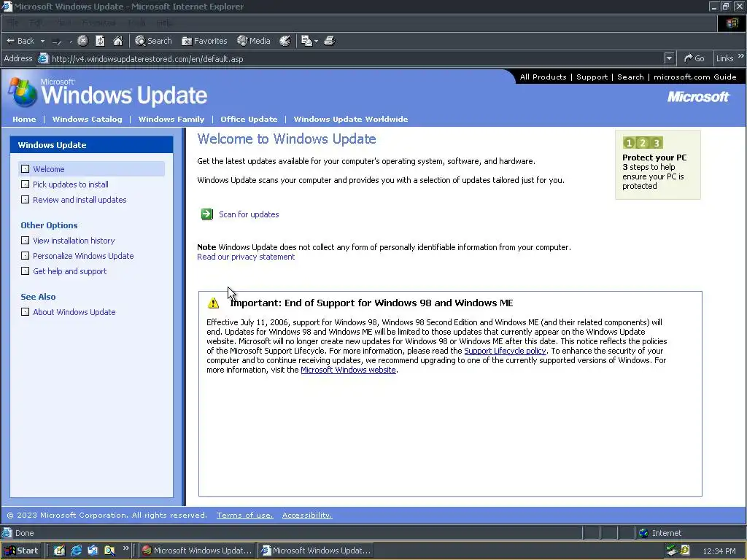
Task: Click the page icon in Address bar
Action: coord(43,58)
